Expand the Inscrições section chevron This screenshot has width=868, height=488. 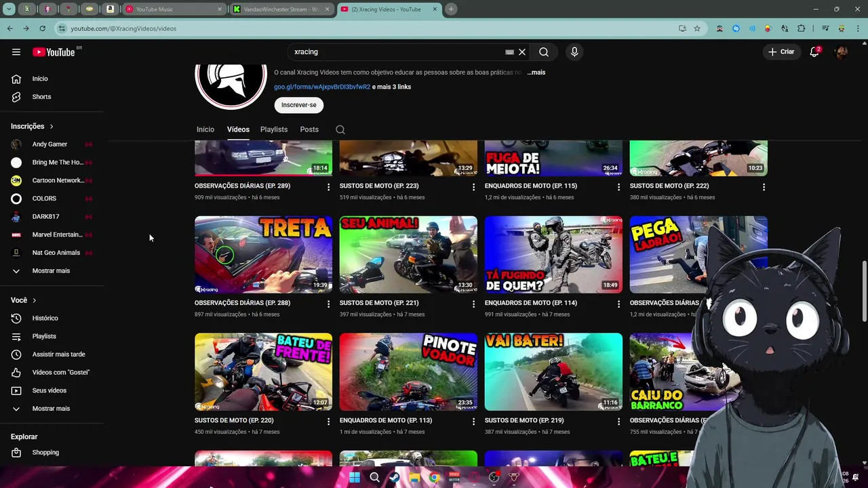pos(51,127)
